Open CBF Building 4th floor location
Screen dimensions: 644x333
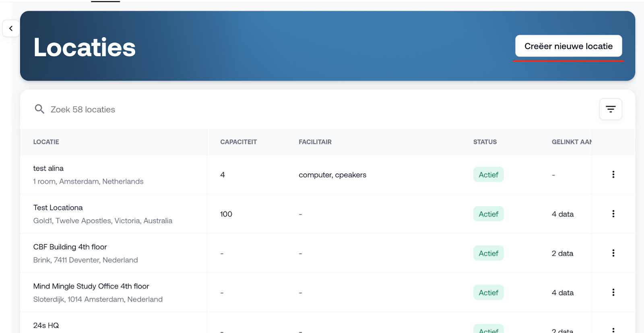(70, 247)
